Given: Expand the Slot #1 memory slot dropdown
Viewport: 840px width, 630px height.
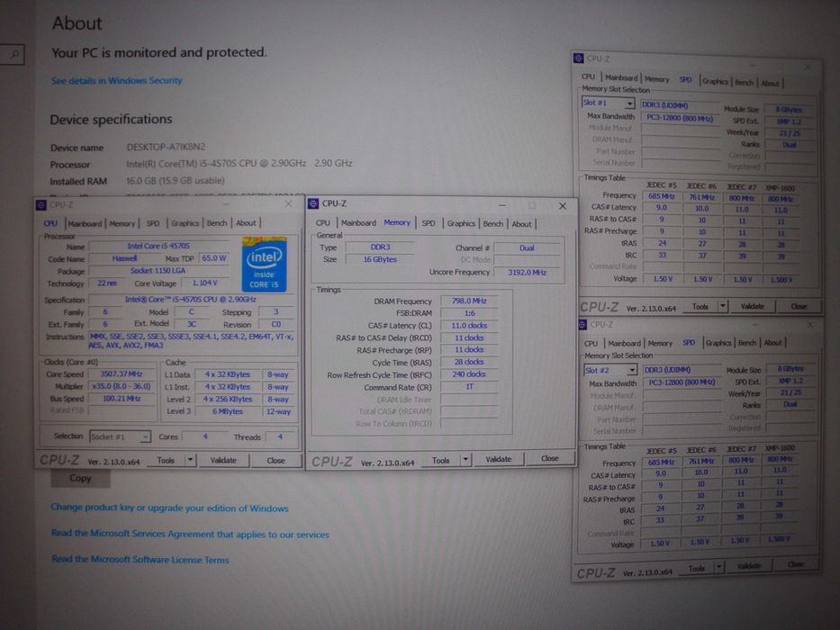Looking at the screenshot, I should click(x=630, y=103).
